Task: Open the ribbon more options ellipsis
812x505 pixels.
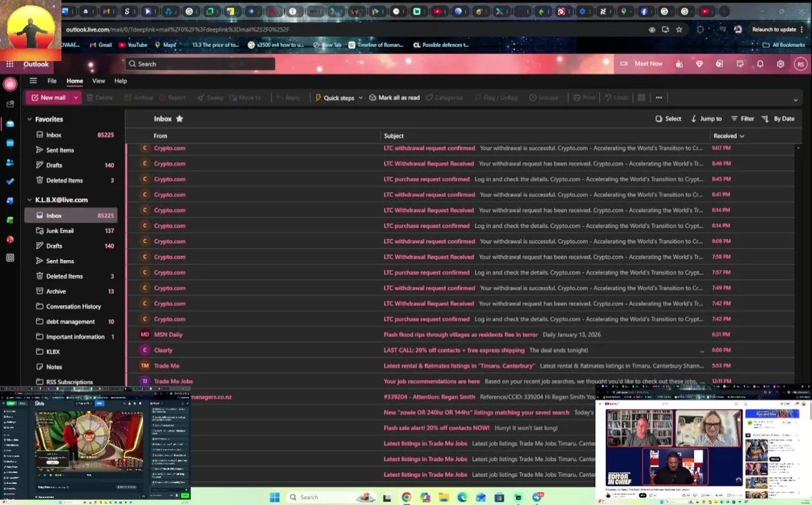Action: (x=659, y=97)
